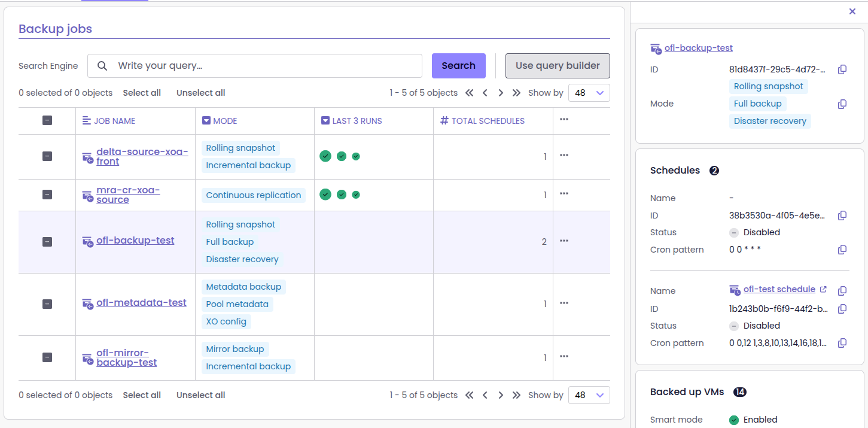Focus the search query input field
This screenshot has height=428, width=868.
click(263, 66)
